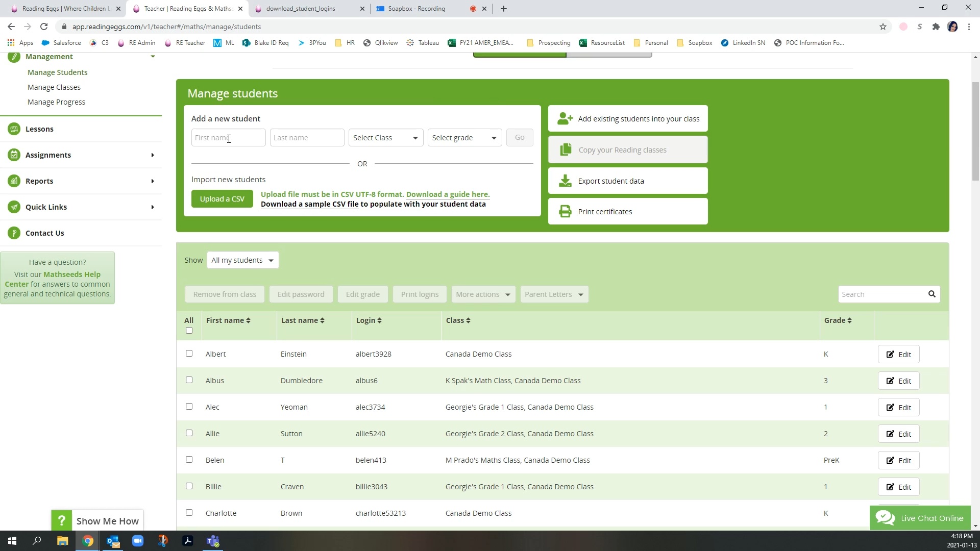Image resolution: width=980 pixels, height=551 pixels.
Task: Open the Select Class dropdown
Action: tap(385, 138)
